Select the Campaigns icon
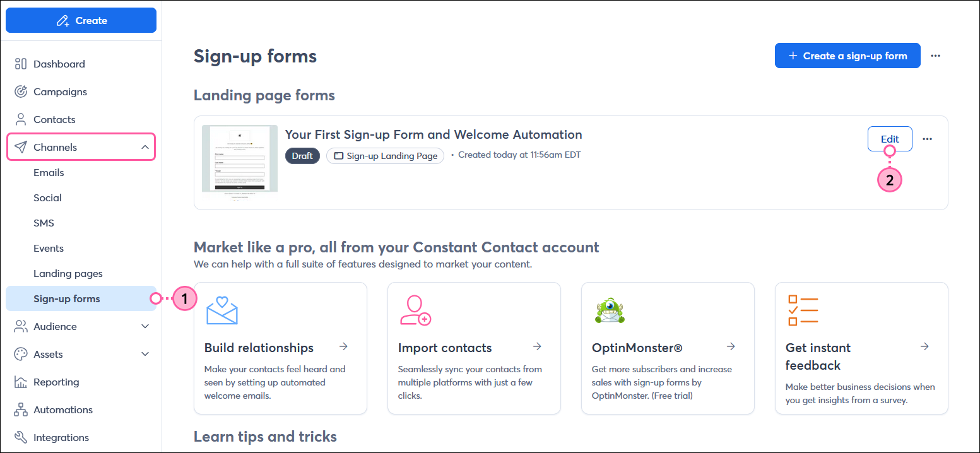Screen dimensions: 980x453 click(x=21, y=91)
